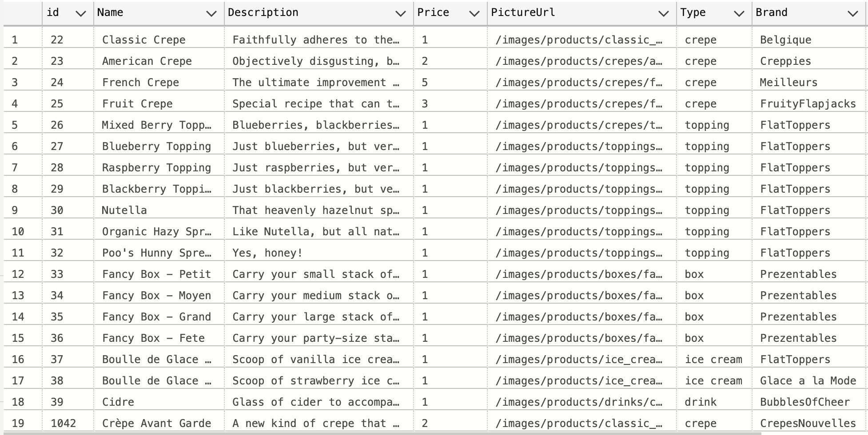The image size is (868, 435).
Task: Click the horizontal scrollbar at the bottom
Action: (382, 433)
